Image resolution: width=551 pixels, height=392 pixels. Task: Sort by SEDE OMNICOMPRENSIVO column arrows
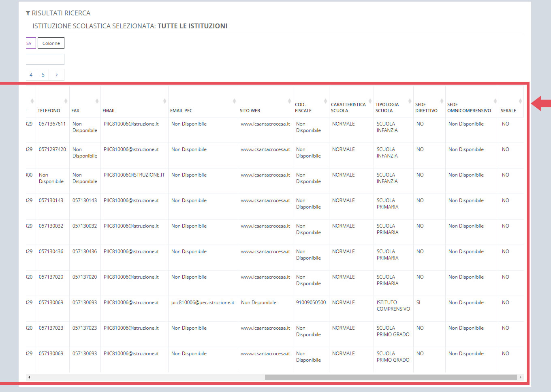[x=495, y=101]
